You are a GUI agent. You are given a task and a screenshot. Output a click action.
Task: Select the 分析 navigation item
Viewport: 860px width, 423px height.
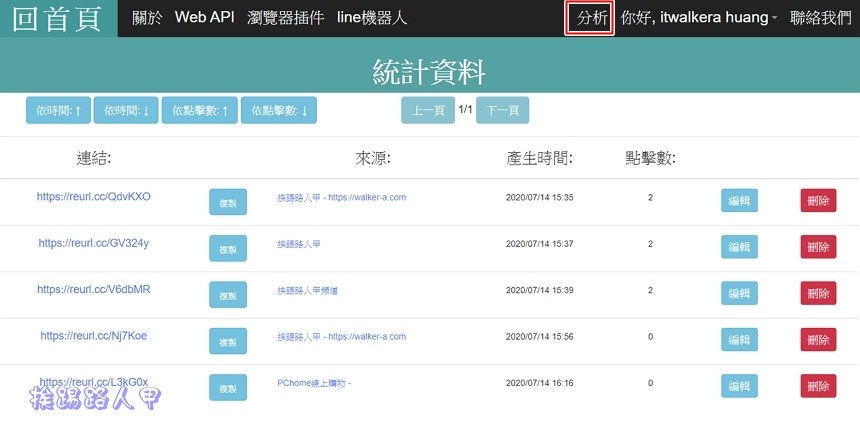click(x=591, y=18)
